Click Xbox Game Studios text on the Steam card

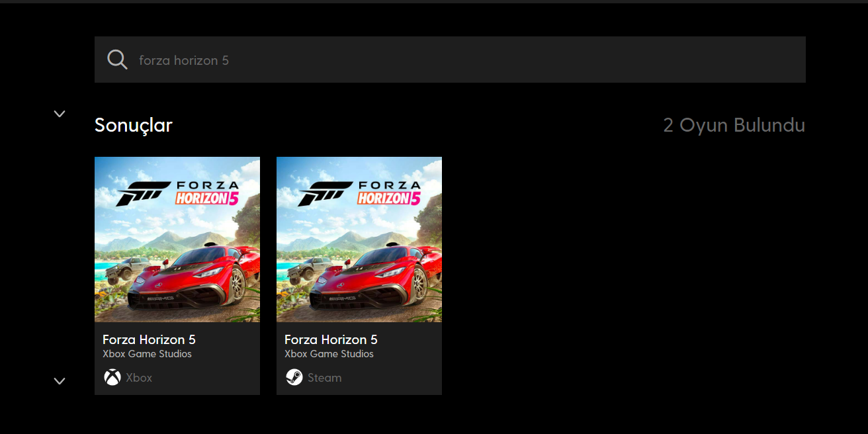(329, 354)
